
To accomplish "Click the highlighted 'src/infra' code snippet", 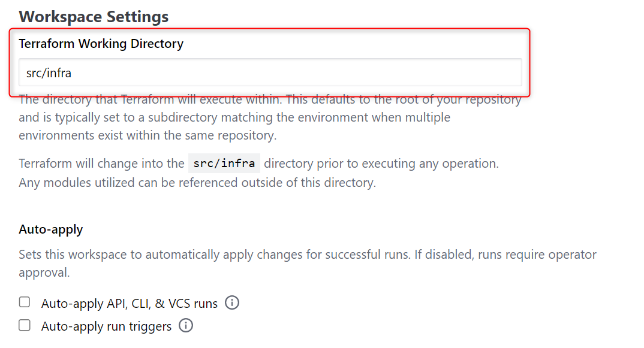I will [x=224, y=164].
